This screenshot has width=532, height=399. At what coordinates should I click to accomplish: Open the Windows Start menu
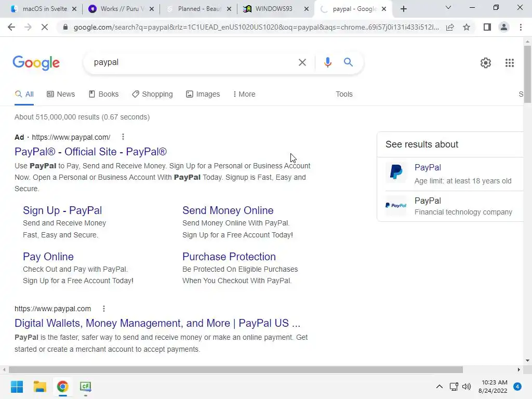[x=17, y=387]
